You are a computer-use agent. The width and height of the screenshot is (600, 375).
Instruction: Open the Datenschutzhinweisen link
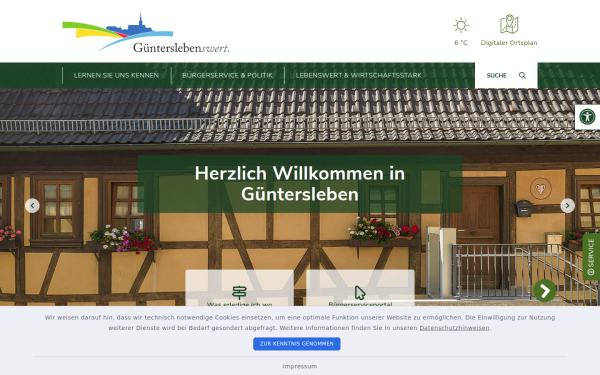(454, 328)
